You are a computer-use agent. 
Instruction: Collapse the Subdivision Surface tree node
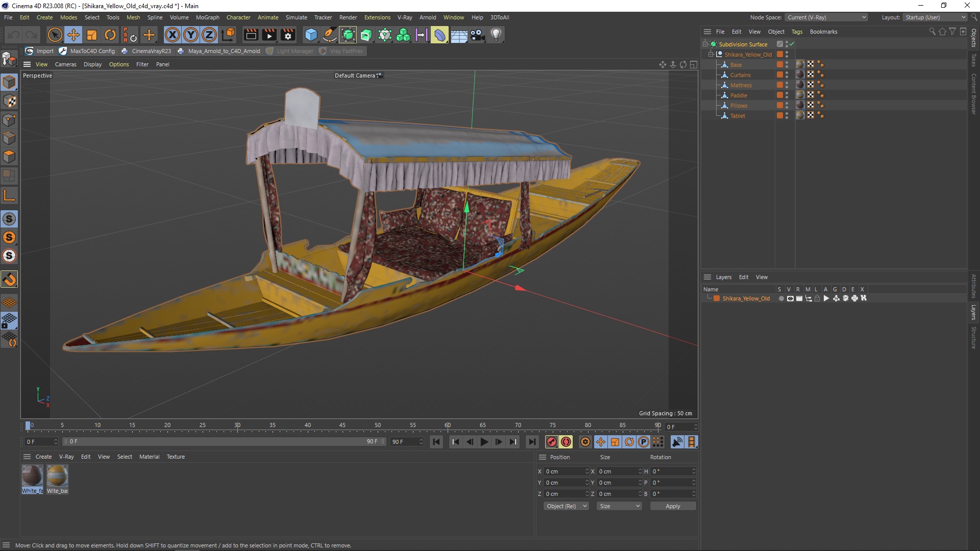[705, 44]
